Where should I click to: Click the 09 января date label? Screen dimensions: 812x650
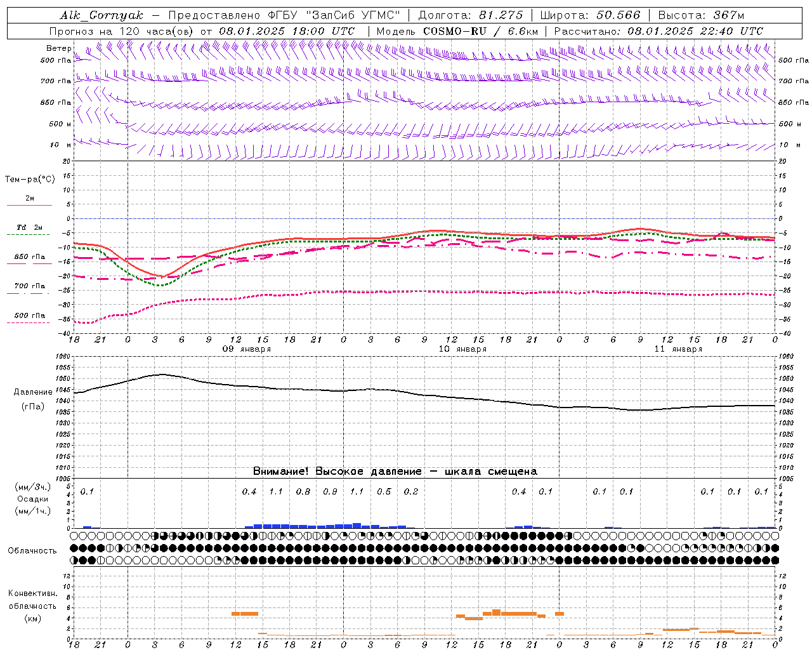(247, 349)
